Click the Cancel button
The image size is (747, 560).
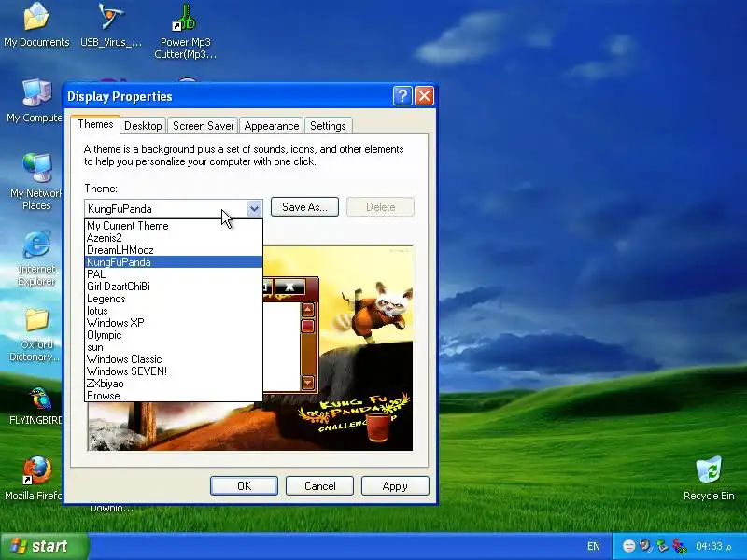coord(319,485)
